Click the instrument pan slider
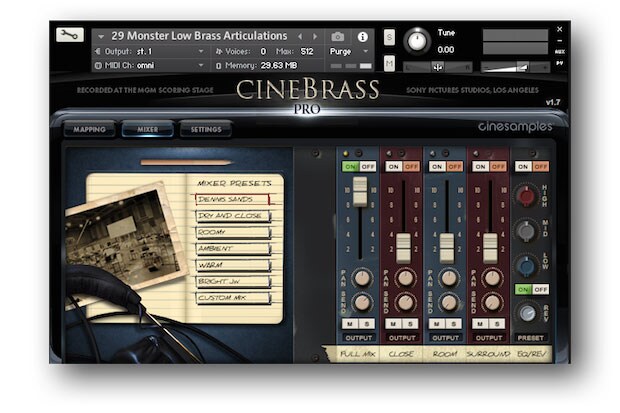Image resolution: width=620 pixels, height=413 pixels. tap(437, 67)
